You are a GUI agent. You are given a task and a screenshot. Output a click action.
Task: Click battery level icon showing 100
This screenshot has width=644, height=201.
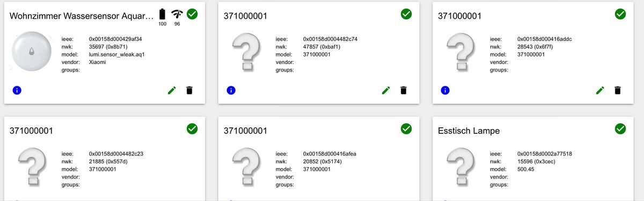(x=162, y=15)
